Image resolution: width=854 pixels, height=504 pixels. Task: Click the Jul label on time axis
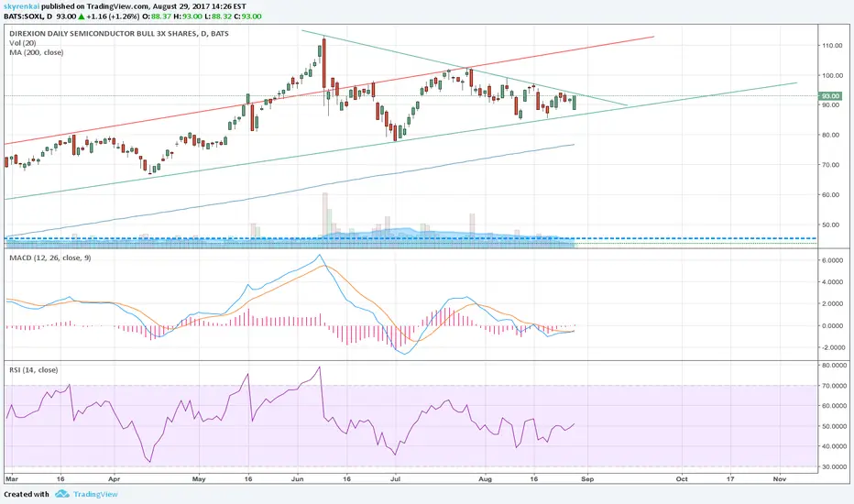point(396,479)
